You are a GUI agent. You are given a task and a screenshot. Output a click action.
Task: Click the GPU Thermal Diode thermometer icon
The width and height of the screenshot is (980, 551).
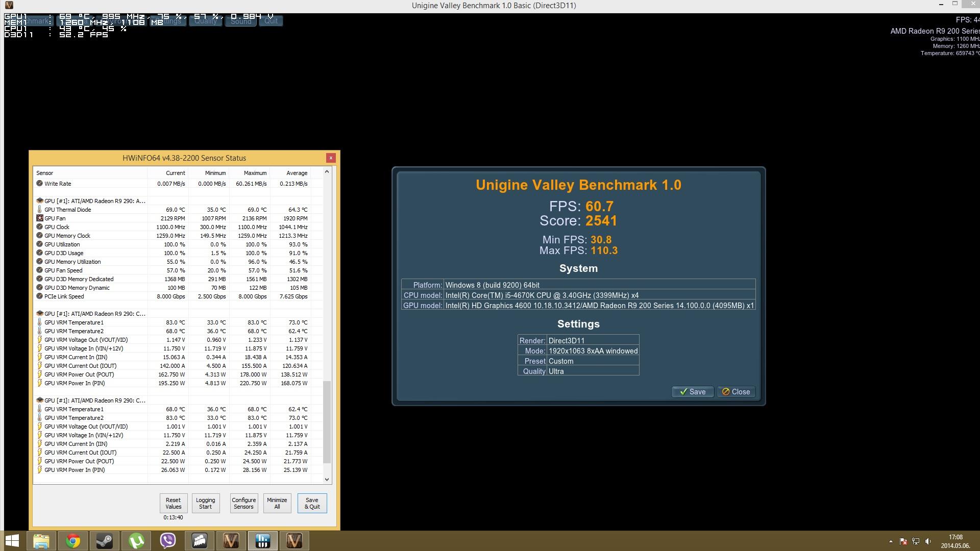click(x=39, y=210)
